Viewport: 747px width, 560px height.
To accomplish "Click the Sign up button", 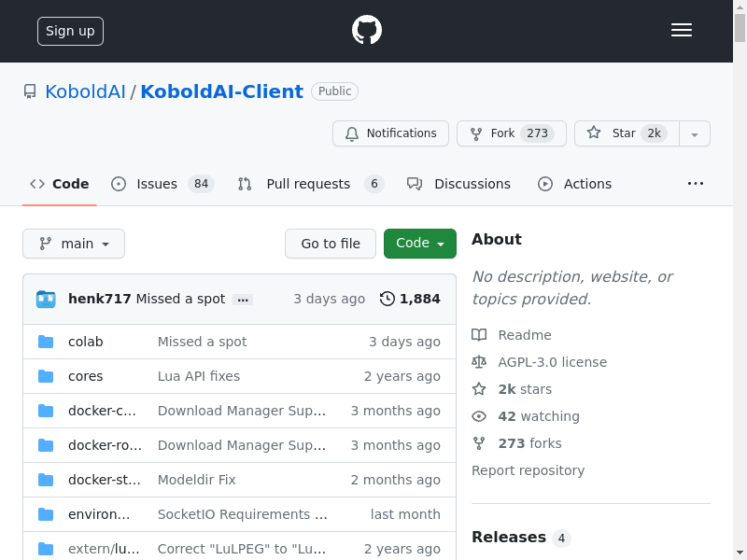I will tap(71, 32).
